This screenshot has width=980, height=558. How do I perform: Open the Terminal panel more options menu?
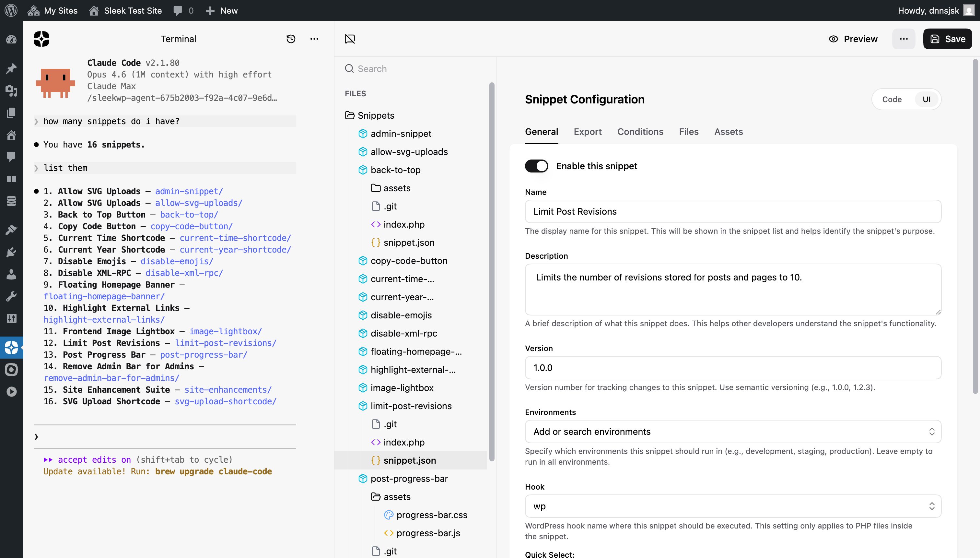314,39
